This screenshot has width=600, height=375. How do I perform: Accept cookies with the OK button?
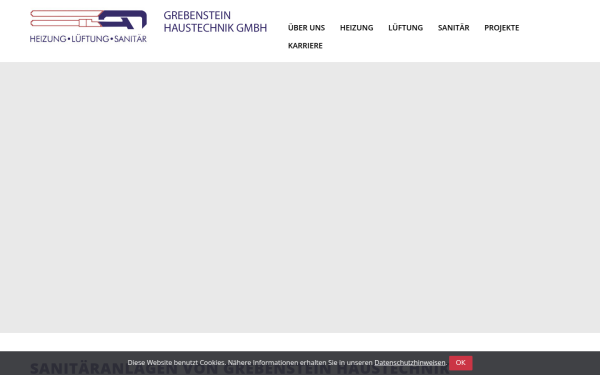coord(460,363)
